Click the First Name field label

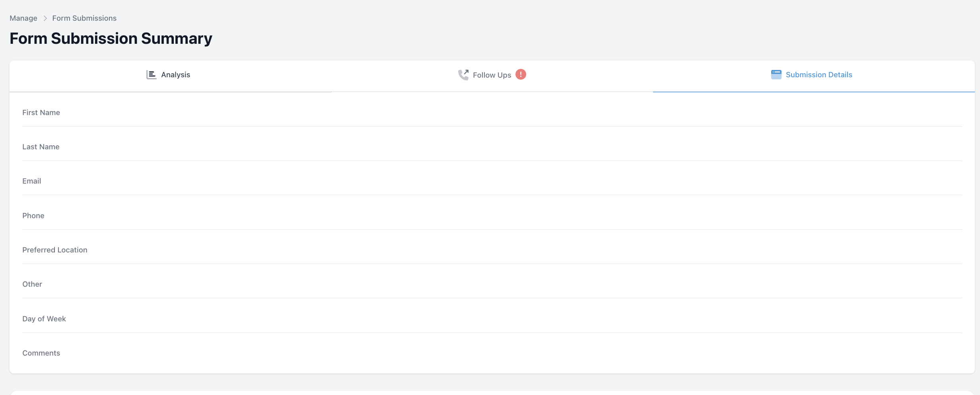(x=41, y=113)
